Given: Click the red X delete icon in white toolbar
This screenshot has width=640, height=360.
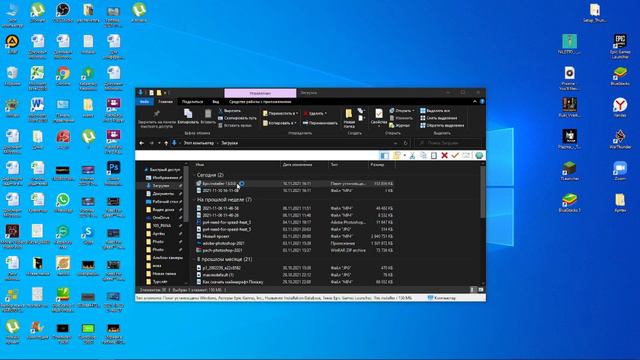Looking at the screenshot, I should tap(444, 156).
